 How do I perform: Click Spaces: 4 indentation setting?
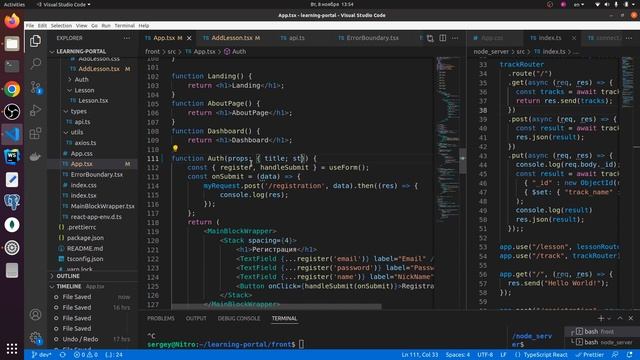(x=458, y=355)
